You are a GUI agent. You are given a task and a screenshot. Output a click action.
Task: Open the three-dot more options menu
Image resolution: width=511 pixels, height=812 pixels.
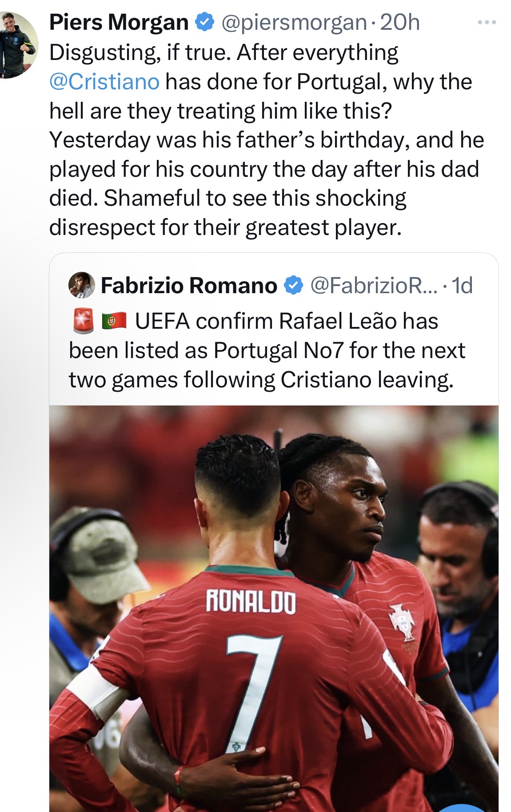coord(487,22)
